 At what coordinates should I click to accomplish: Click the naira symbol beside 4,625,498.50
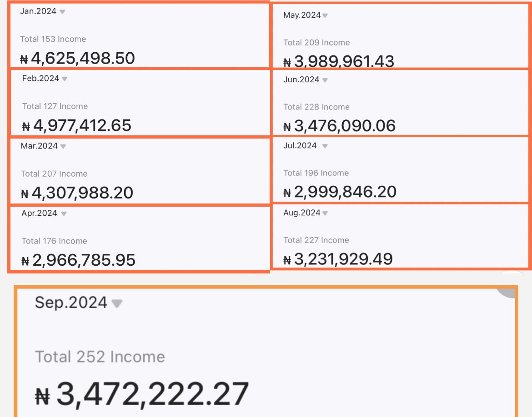[x=24, y=60]
